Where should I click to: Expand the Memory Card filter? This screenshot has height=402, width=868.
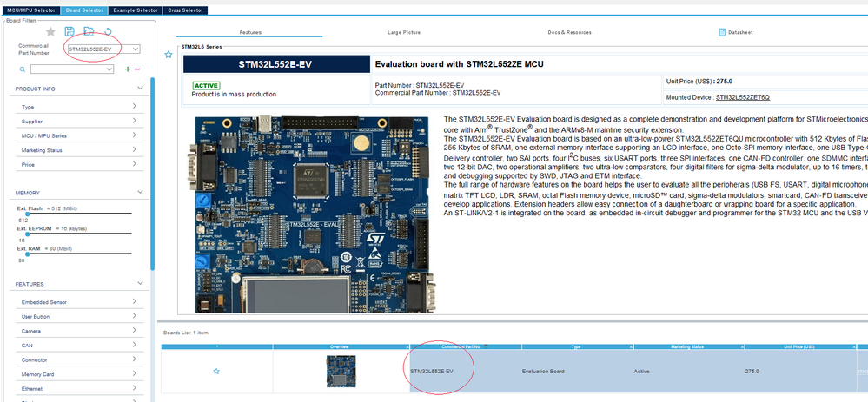[x=135, y=374]
